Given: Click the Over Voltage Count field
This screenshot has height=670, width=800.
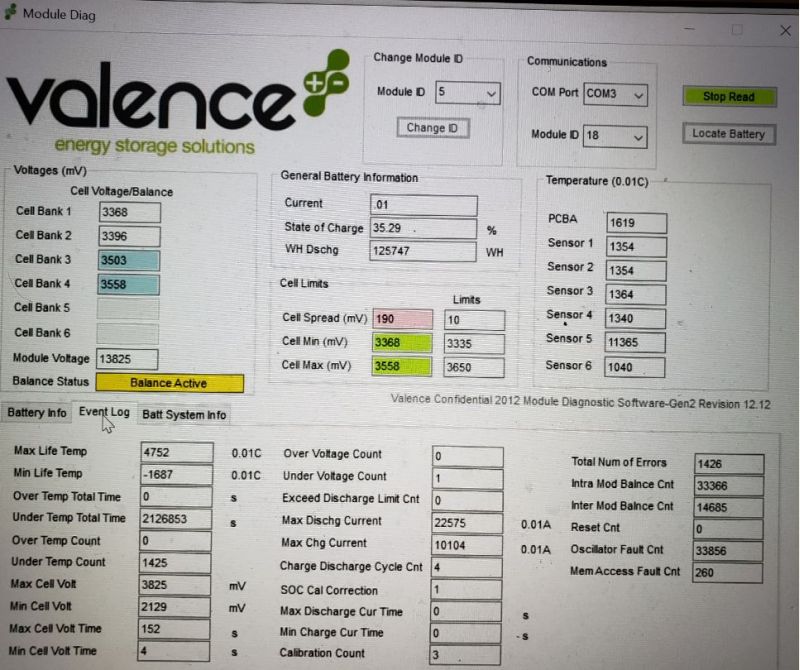Looking at the screenshot, I should click(468, 457).
